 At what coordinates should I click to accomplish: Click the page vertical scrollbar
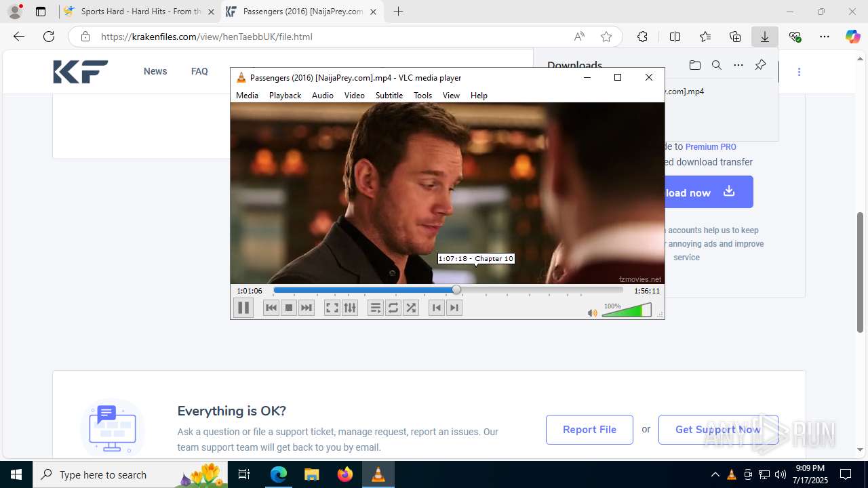click(x=861, y=271)
